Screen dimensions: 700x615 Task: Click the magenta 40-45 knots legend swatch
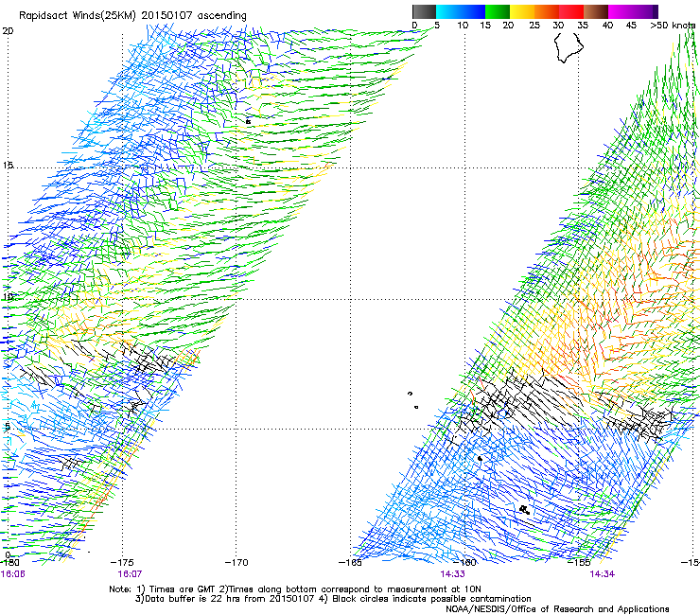tap(621, 11)
